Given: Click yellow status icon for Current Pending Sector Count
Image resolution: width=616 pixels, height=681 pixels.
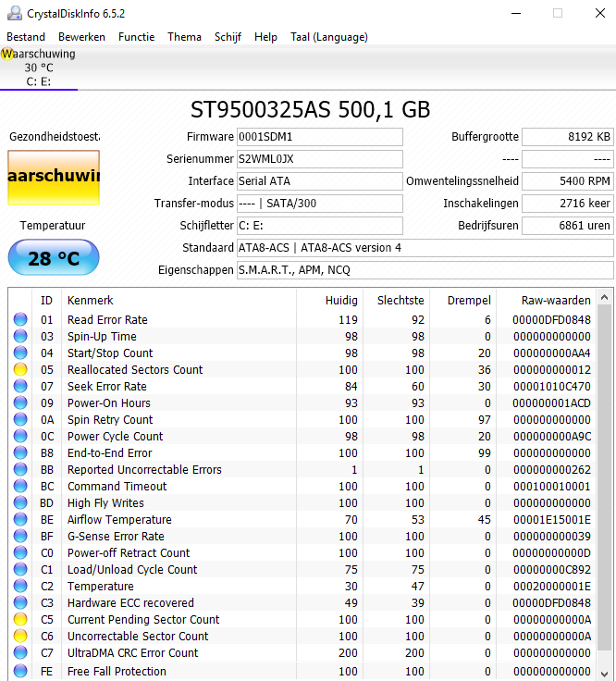Looking at the screenshot, I should coord(20,619).
